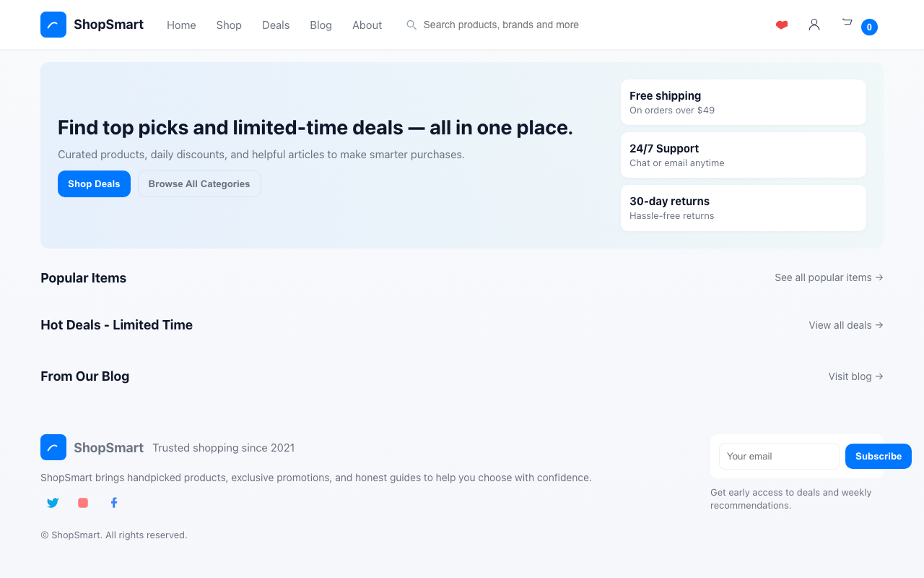Click the cart item count badge
Image resolution: width=924 pixels, height=578 pixels.
coord(869,27)
